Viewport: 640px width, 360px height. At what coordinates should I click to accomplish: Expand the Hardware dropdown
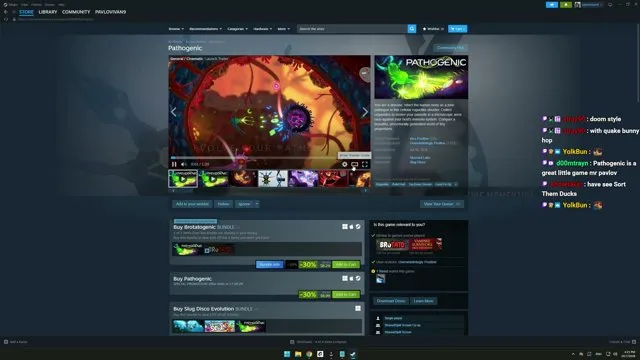click(262, 29)
